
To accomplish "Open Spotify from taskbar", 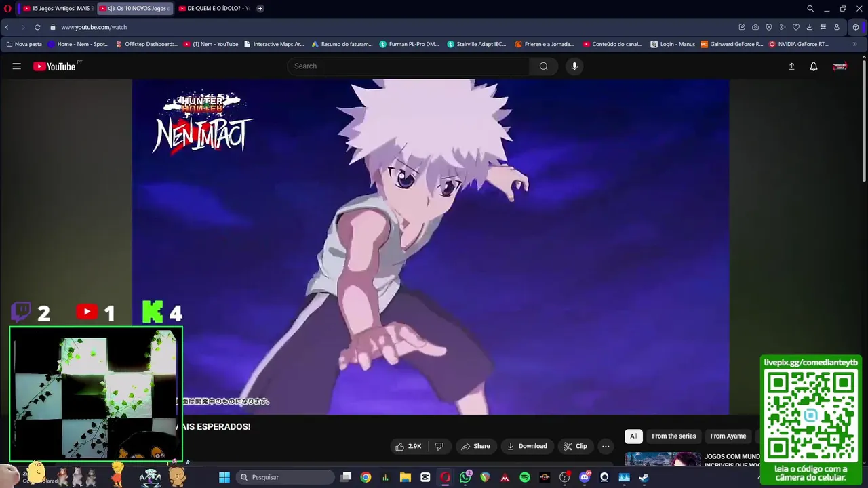I will (525, 477).
